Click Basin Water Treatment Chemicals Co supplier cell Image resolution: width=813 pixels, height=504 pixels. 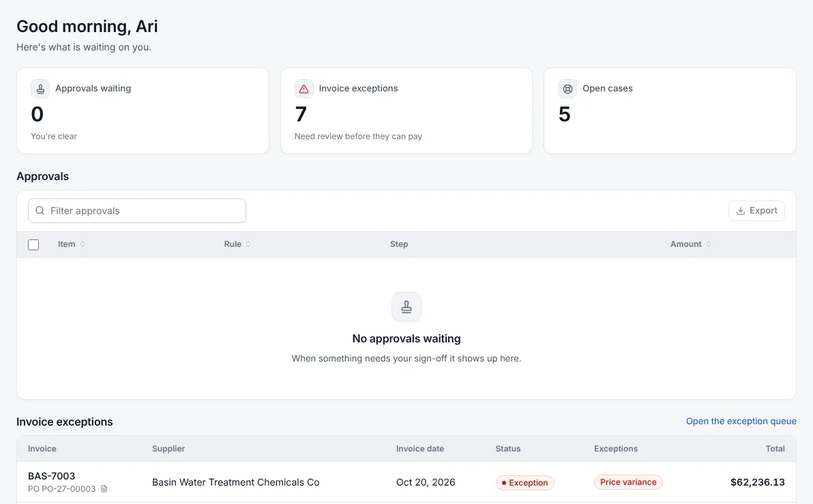pyautogui.click(x=235, y=482)
